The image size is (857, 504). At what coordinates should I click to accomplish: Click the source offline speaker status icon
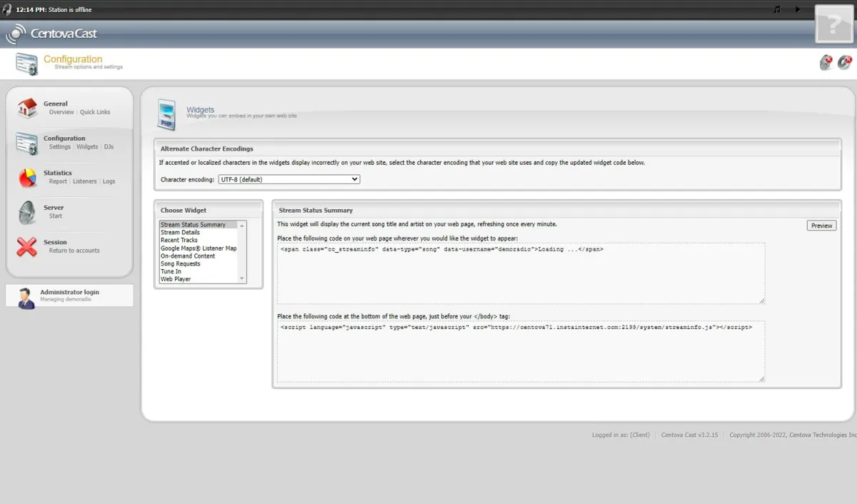pyautogui.click(x=845, y=63)
